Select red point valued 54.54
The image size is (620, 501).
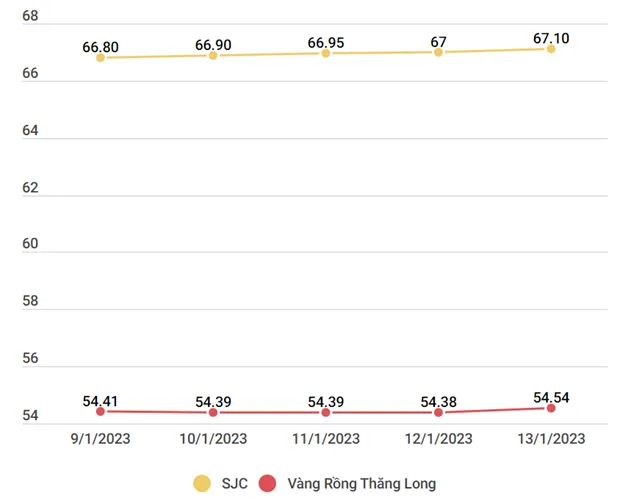point(551,408)
